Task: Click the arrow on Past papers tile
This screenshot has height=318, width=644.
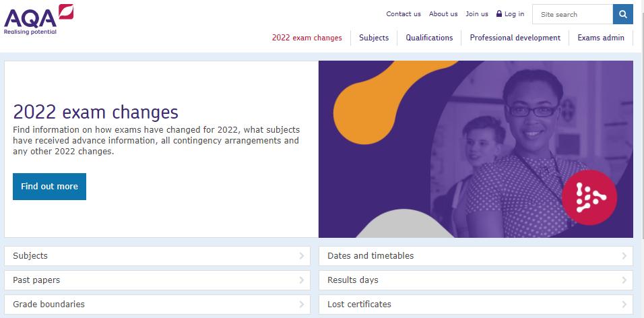Action: pos(302,280)
